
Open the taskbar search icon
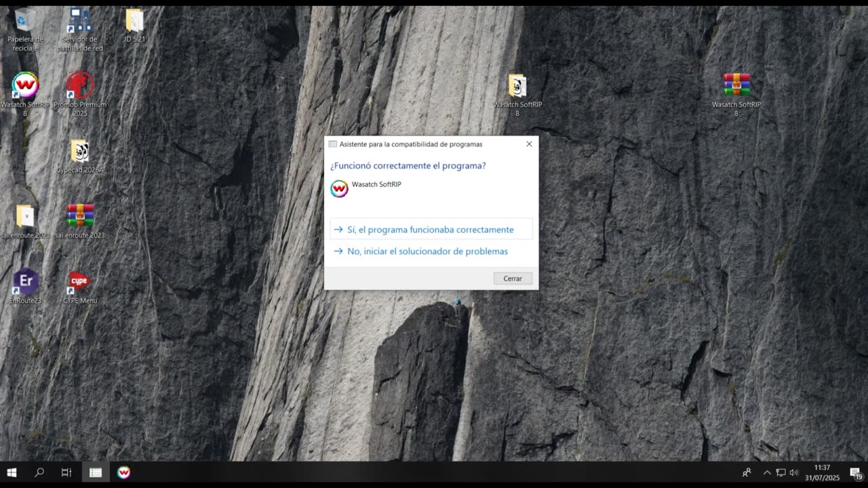coord(39,472)
